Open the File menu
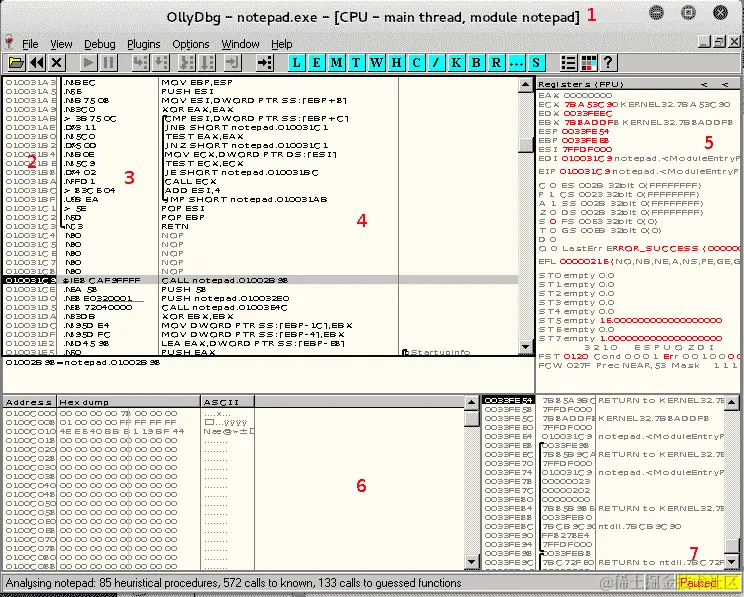The width and height of the screenshot is (744, 597). [x=30, y=44]
